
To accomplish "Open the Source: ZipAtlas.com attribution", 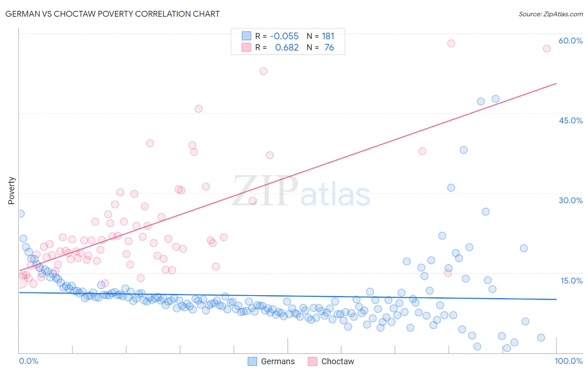I will (x=550, y=14).
